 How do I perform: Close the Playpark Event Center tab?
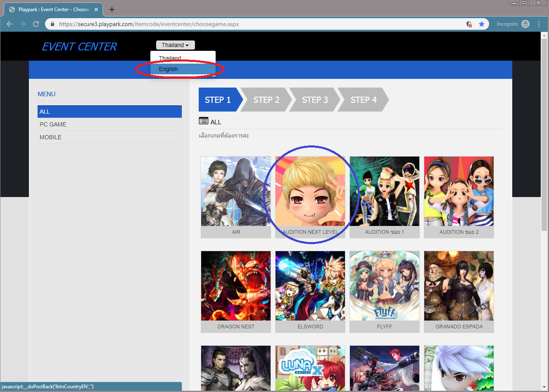click(x=96, y=10)
